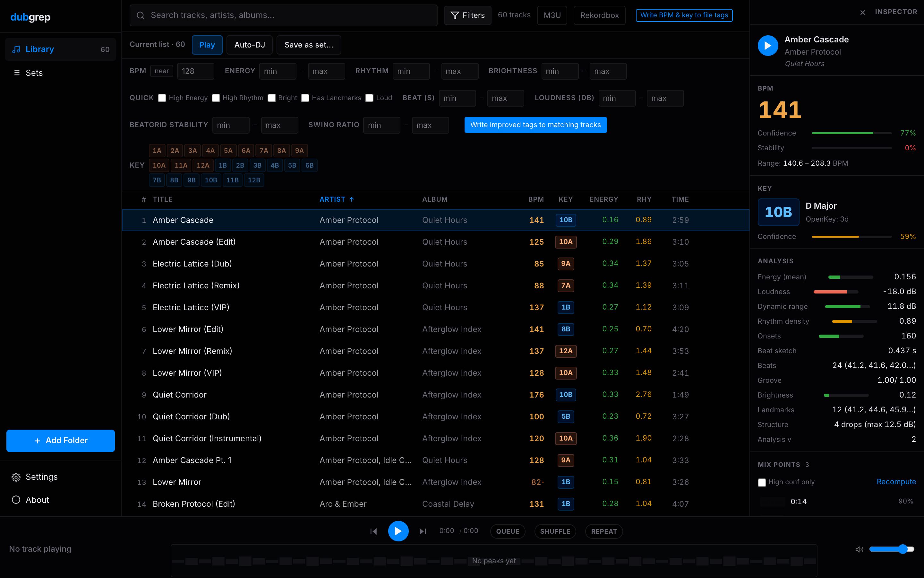
Task: Click the search magnifier icon
Action: (141, 15)
